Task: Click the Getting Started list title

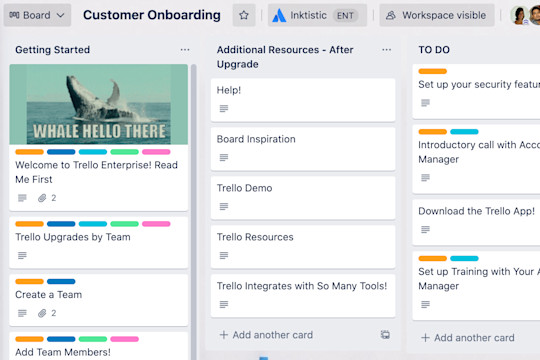Action: coord(53,50)
